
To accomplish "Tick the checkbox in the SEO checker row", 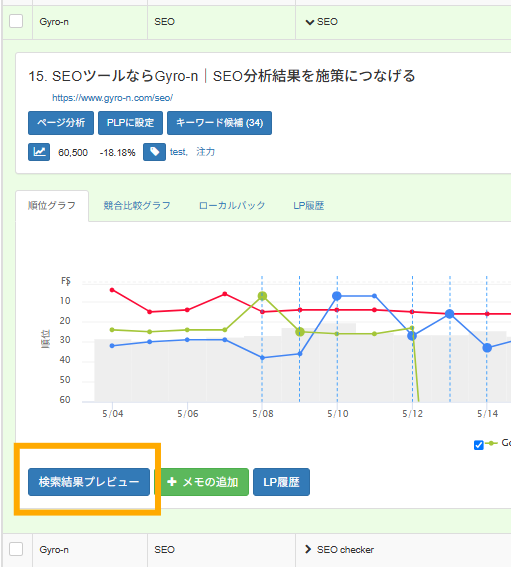I will coord(16,549).
